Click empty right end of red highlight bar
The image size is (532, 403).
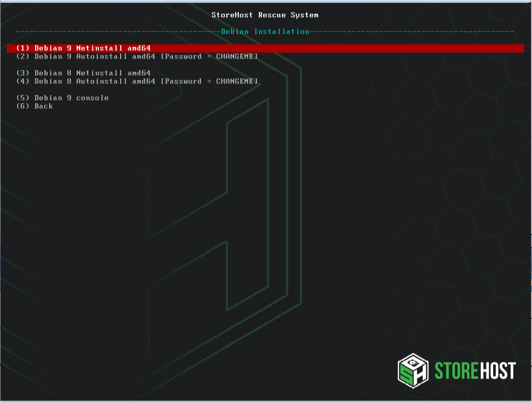[x=466, y=48]
